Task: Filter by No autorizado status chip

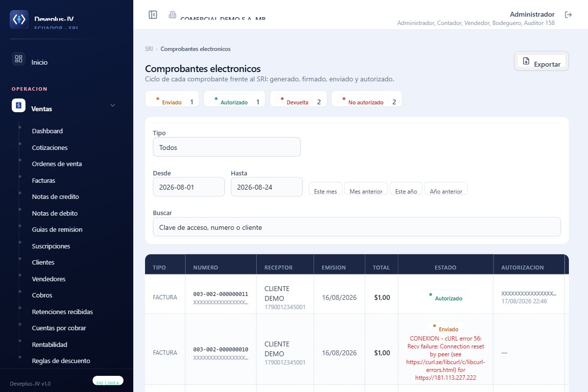Action: (x=367, y=99)
